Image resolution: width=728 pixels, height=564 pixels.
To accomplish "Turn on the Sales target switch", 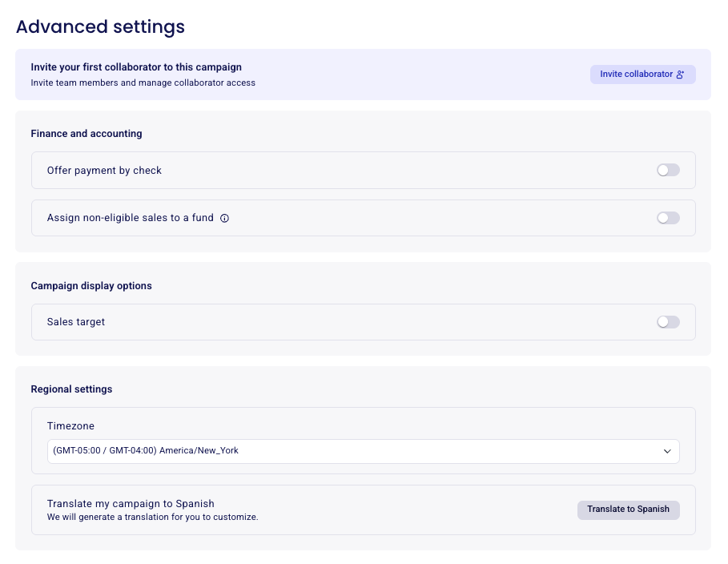I will click(x=668, y=322).
